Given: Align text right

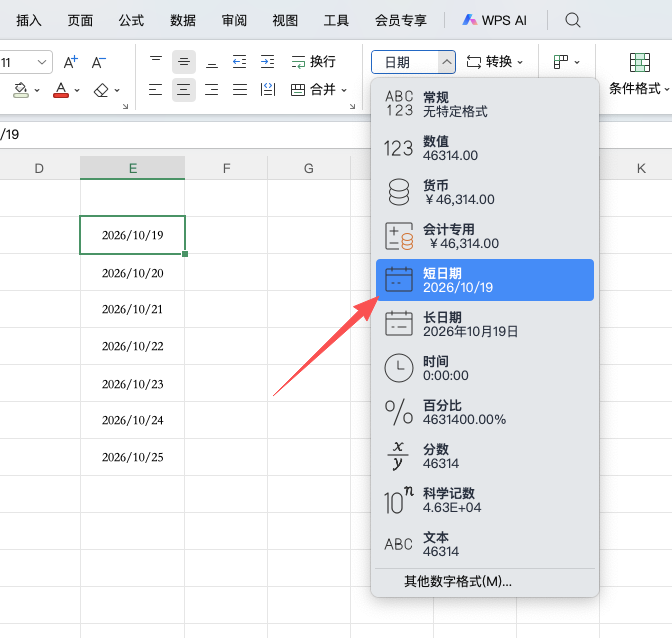Looking at the screenshot, I should (212, 90).
